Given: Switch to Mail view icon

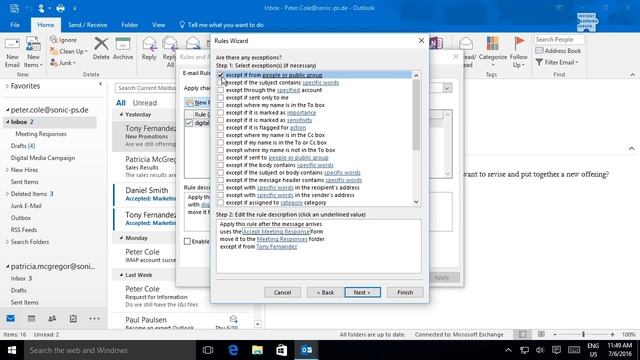Looking at the screenshot, I should [x=11, y=318].
